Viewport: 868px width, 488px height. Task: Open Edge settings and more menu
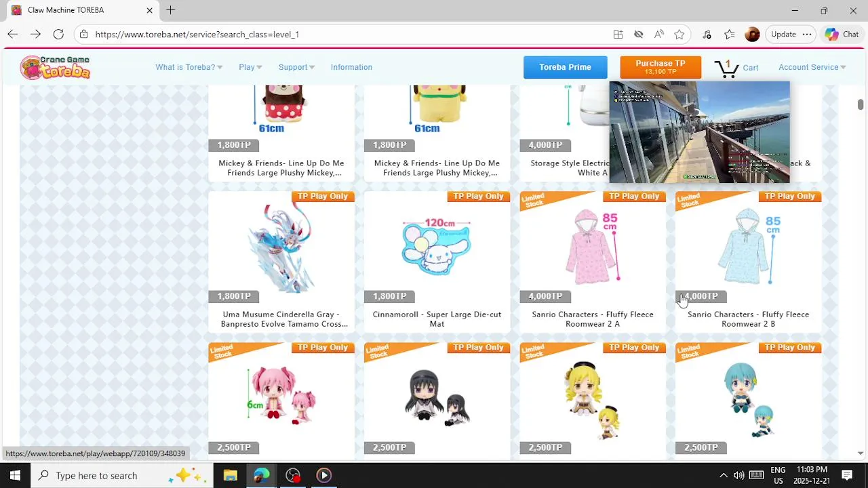coord(806,34)
